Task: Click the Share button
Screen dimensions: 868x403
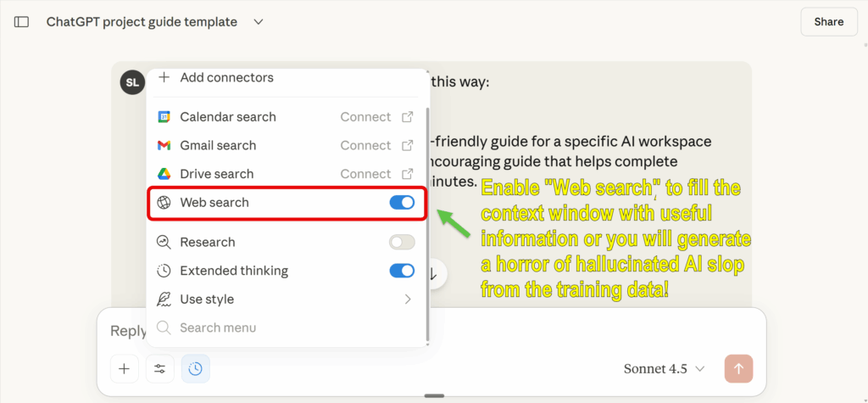Action: coord(828,22)
